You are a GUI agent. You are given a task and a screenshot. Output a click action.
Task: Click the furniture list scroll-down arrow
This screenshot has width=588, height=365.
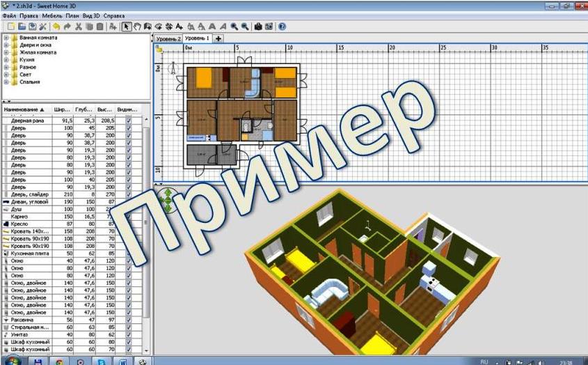pos(146,351)
